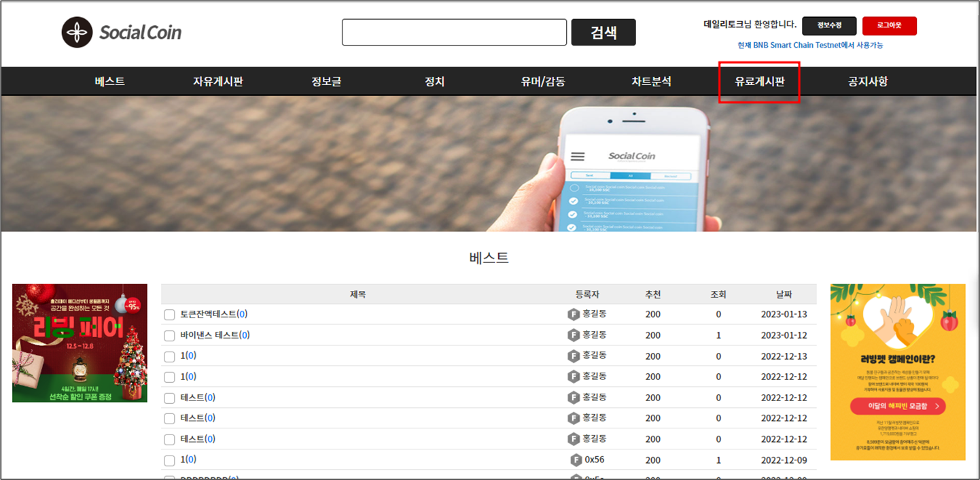This screenshot has width=980, height=480.
Task: Switch to the 정치 board
Action: [434, 82]
